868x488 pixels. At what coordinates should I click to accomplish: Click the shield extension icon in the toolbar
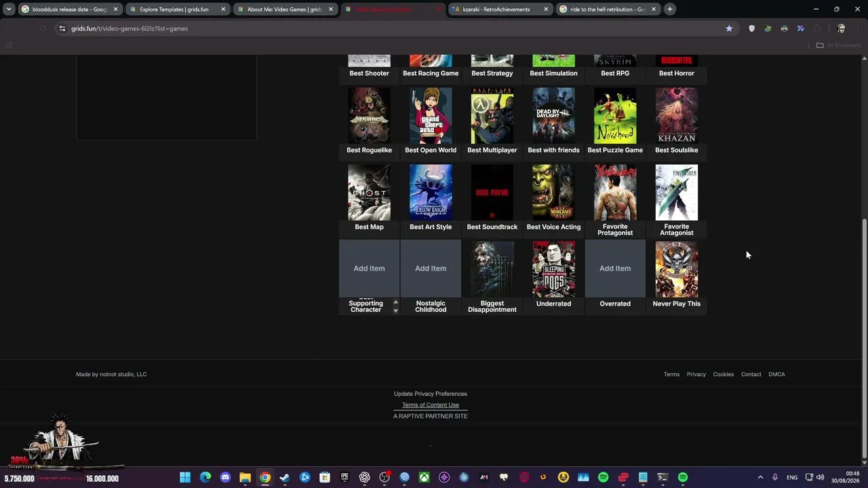pos(751,28)
